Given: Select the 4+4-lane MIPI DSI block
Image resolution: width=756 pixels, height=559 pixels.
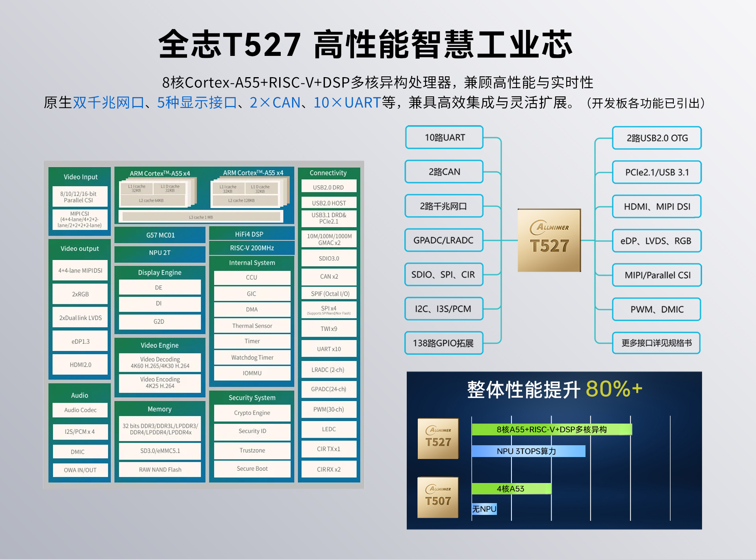Looking at the screenshot, I should click(80, 270).
